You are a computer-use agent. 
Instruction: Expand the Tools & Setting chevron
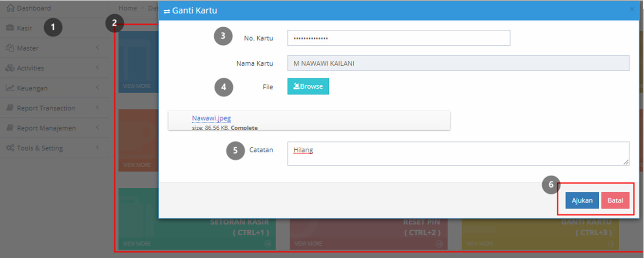97,148
